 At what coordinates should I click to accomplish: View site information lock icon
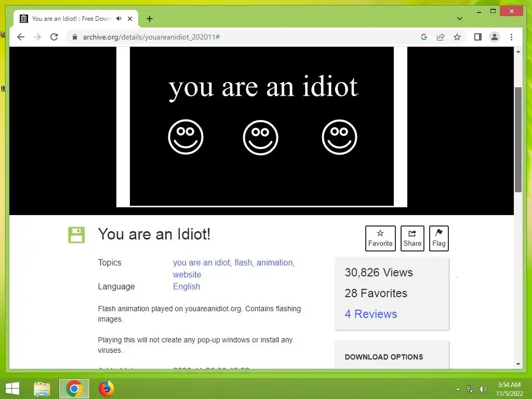75,37
